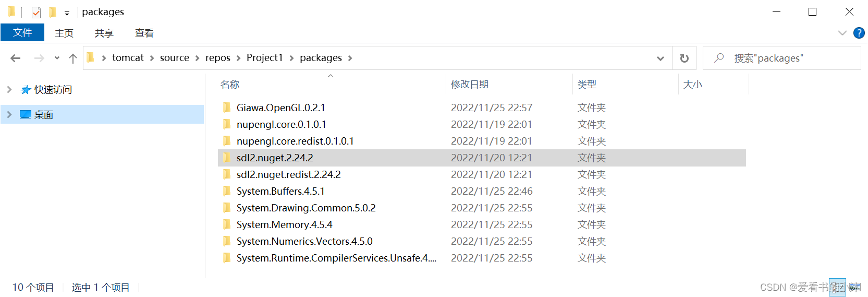Click the search magnifier icon
The image size is (868, 297).
pos(719,58)
